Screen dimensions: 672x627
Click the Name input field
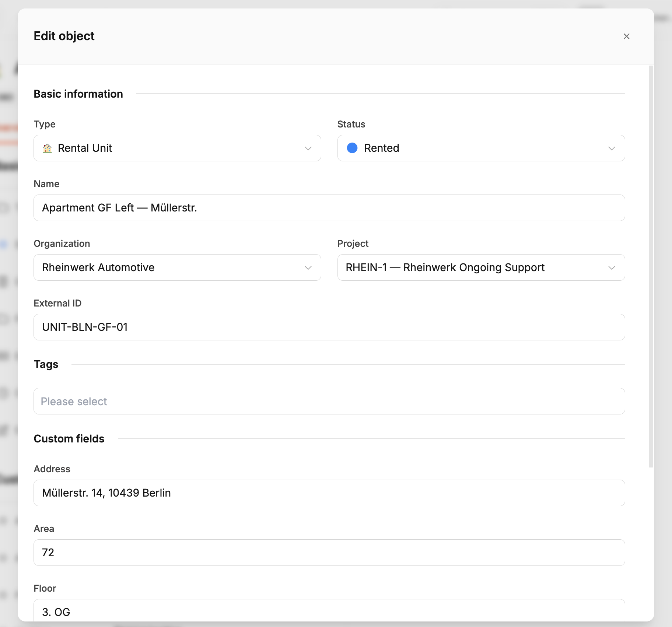pyautogui.click(x=329, y=208)
